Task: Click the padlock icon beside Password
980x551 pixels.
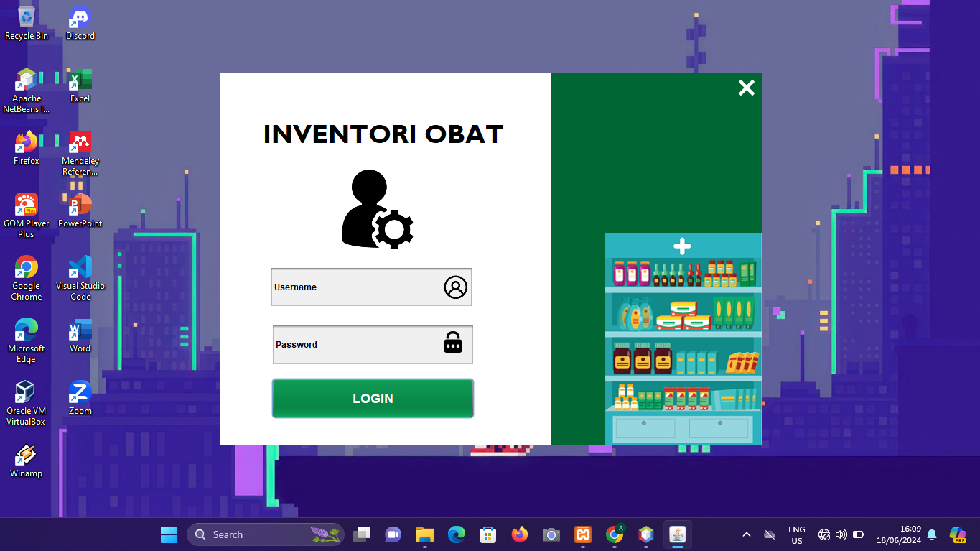Action: coord(453,343)
